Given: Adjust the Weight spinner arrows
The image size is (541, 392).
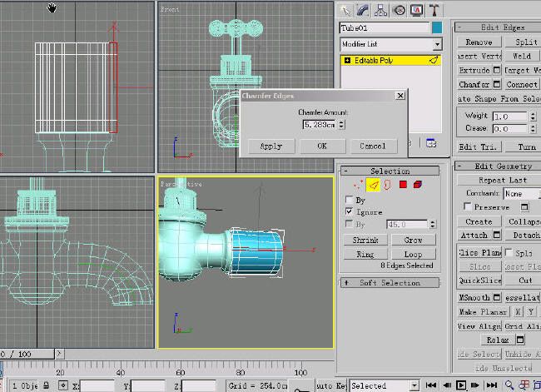Looking at the screenshot, I should pyautogui.click(x=533, y=117).
